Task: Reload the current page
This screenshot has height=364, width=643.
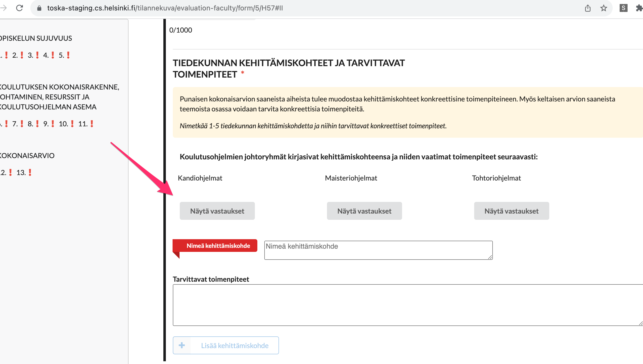Action: pos(20,8)
